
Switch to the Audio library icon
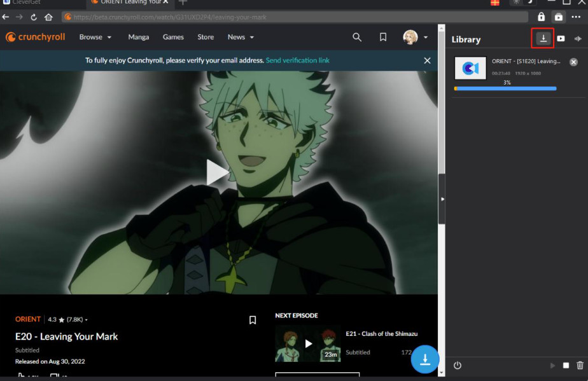578,39
